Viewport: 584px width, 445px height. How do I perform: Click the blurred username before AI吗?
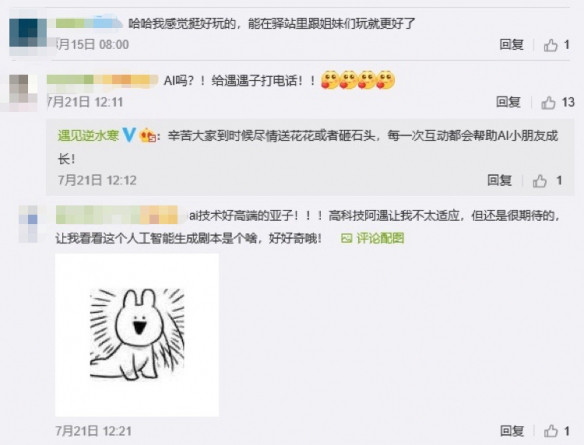tap(103, 81)
